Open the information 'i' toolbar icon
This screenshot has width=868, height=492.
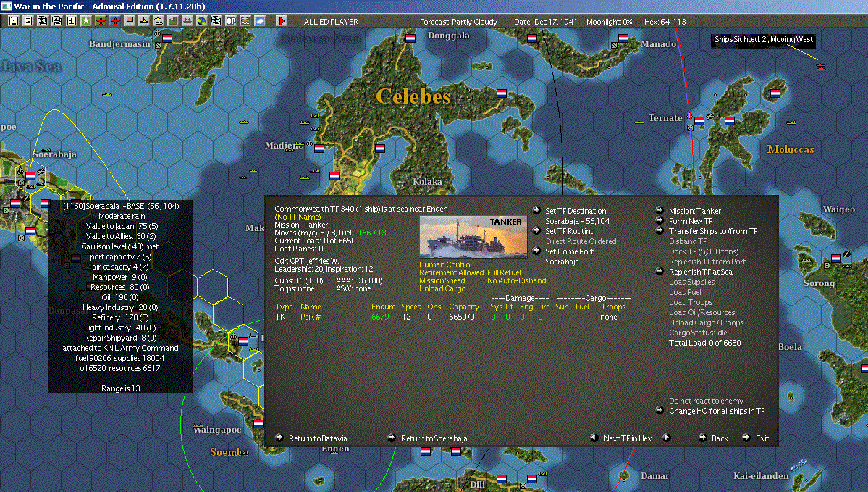click(72, 21)
